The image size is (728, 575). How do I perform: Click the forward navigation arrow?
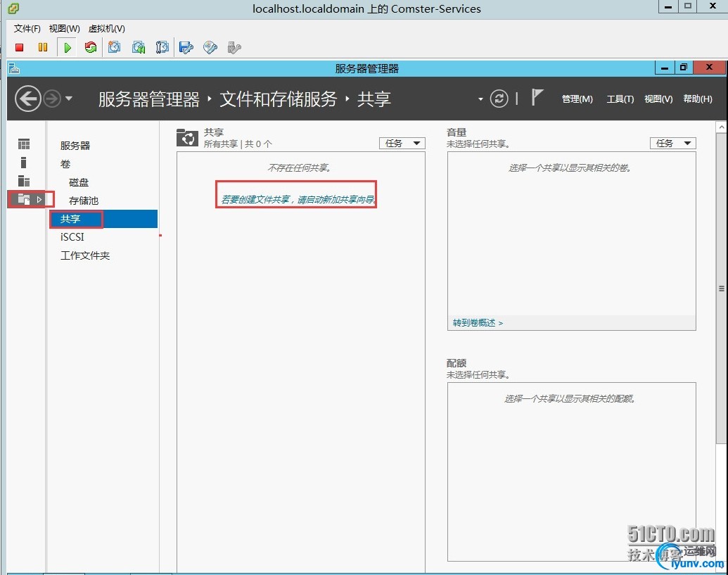pos(52,99)
